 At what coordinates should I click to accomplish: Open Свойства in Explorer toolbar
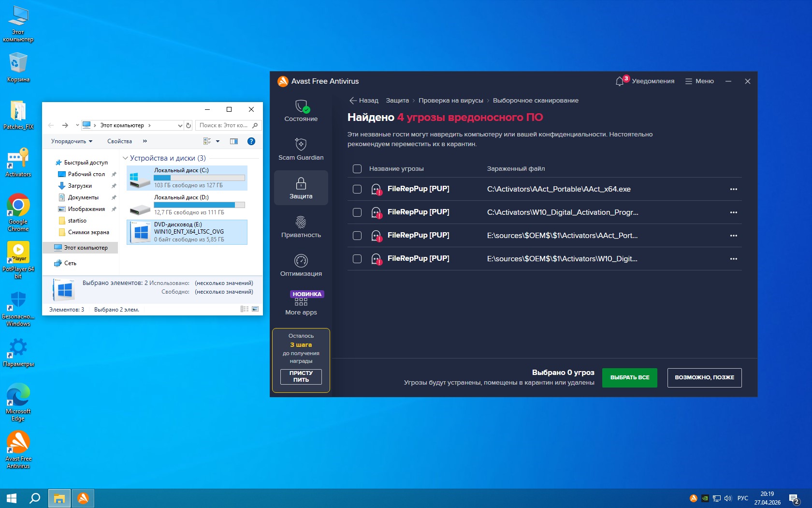pos(119,141)
